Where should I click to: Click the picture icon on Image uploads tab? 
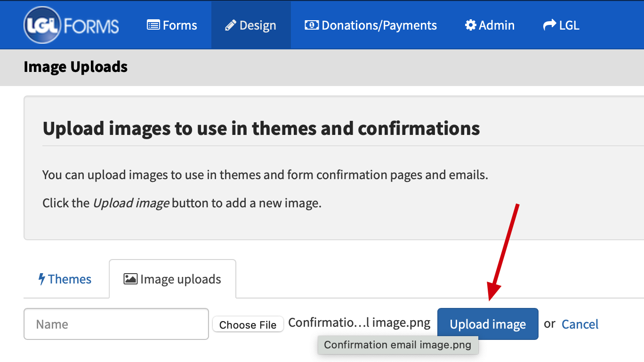click(130, 279)
